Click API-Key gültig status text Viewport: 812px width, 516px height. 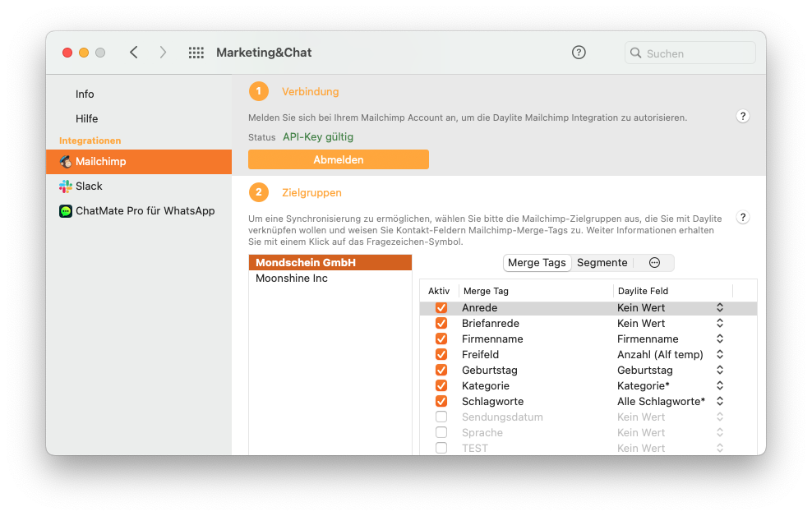click(x=318, y=137)
